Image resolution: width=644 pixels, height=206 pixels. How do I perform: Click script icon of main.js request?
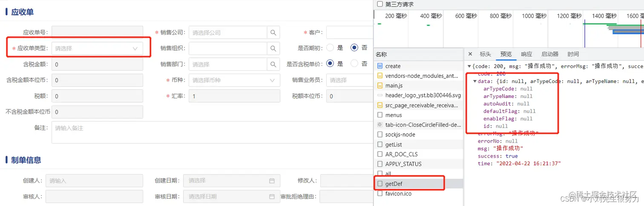pyautogui.click(x=380, y=86)
